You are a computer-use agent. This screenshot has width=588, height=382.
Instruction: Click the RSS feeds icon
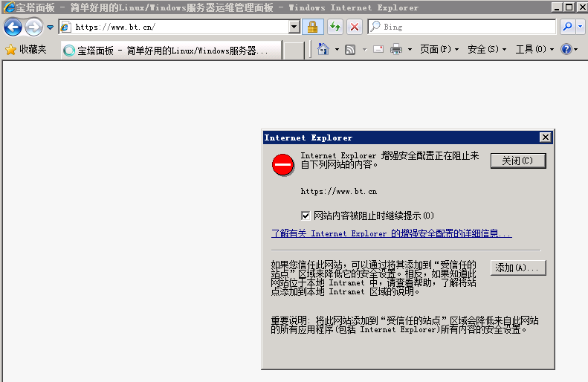click(x=350, y=50)
